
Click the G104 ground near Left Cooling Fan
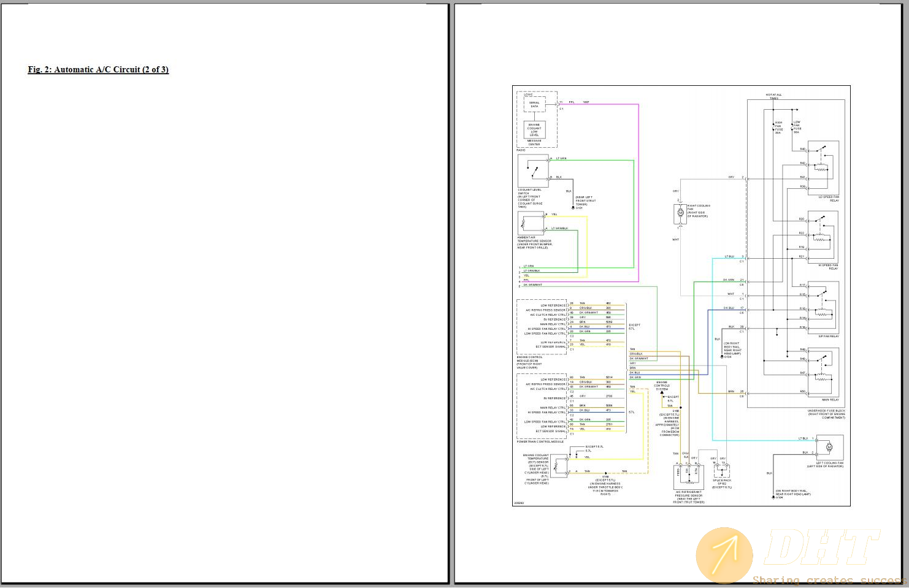773,497
